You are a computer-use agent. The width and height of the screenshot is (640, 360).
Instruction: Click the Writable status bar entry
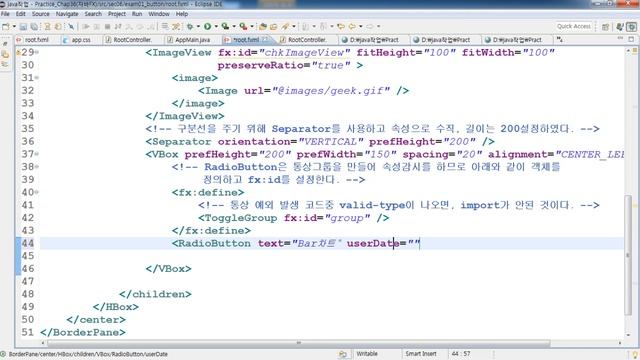[x=367, y=354]
